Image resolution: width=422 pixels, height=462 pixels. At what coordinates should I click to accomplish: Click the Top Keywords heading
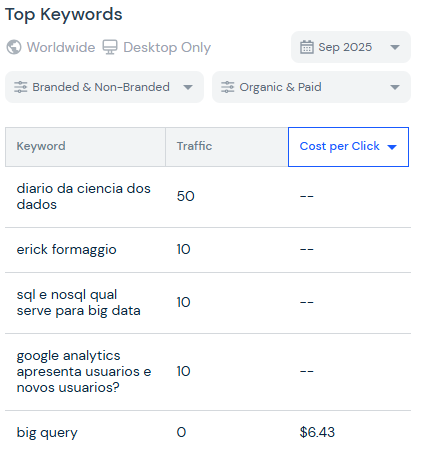pyautogui.click(x=64, y=14)
